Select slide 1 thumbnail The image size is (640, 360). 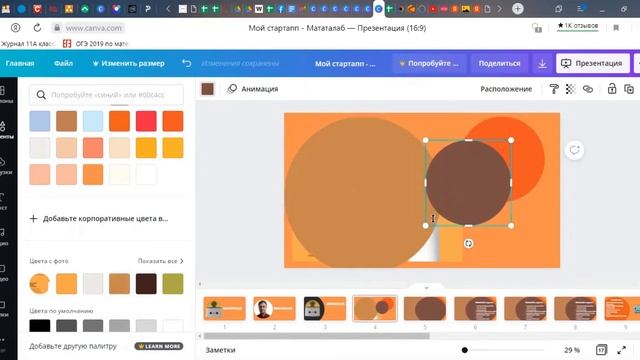(x=224, y=309)
